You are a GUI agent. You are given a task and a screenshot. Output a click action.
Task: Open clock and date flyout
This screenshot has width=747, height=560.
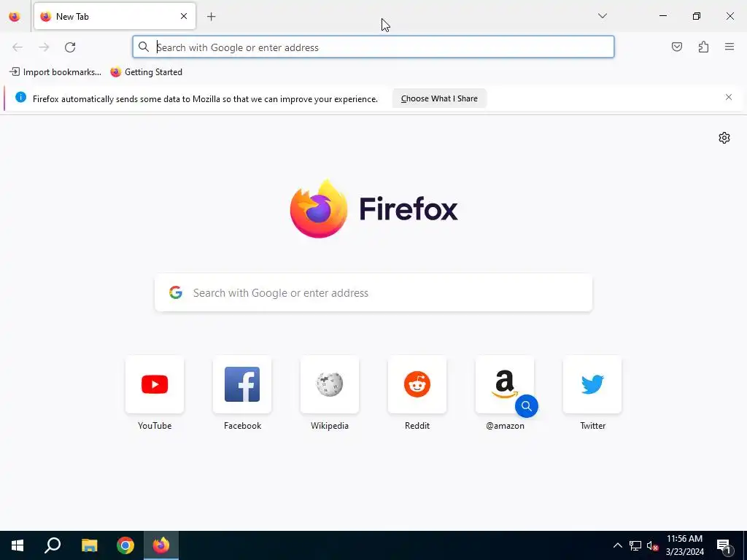tap(684, 545)
